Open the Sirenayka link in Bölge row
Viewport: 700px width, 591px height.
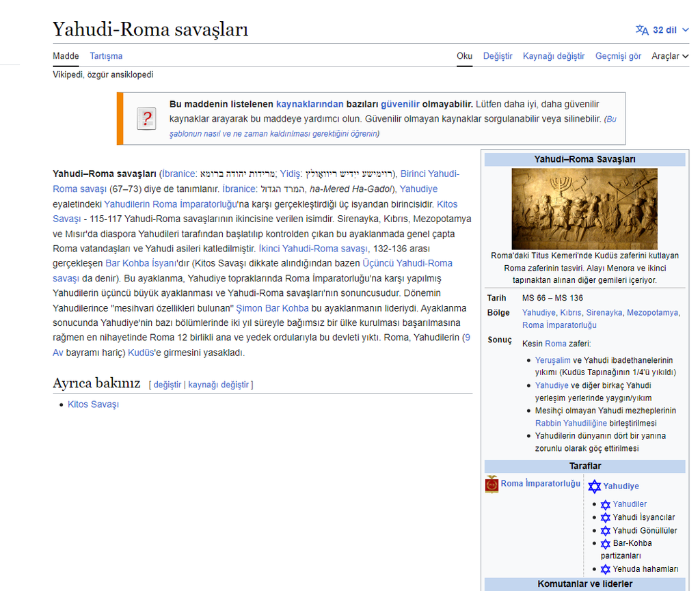(604, 313)
